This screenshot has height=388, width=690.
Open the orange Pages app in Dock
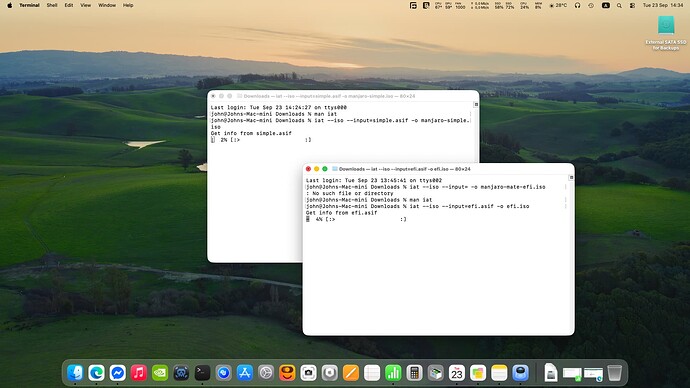click(351, 373)
